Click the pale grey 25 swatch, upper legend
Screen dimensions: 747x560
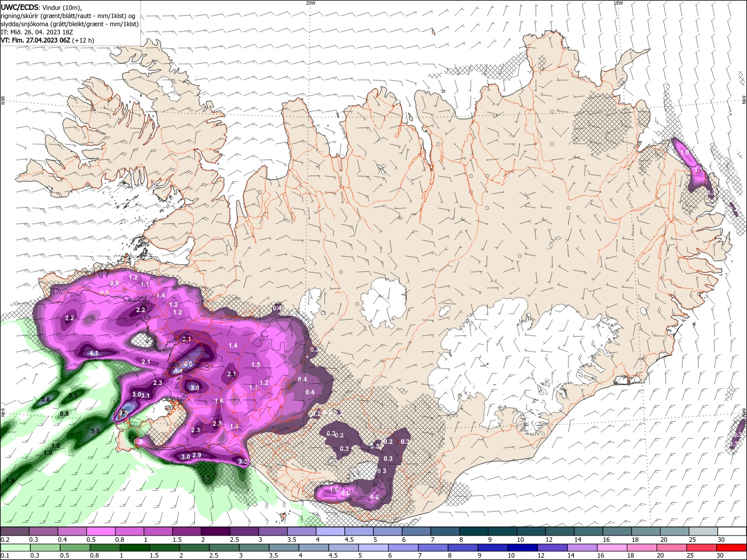(x=703, y=531)
